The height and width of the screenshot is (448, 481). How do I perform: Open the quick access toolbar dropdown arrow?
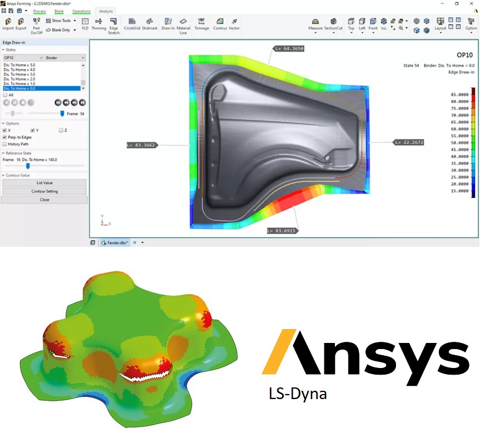[26, 11]
